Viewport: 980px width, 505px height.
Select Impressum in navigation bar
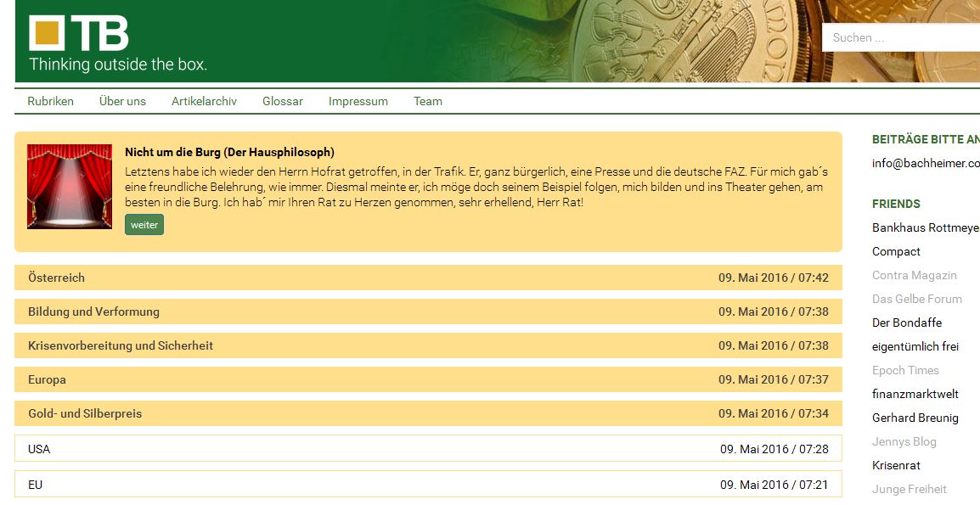coord(358,101)
